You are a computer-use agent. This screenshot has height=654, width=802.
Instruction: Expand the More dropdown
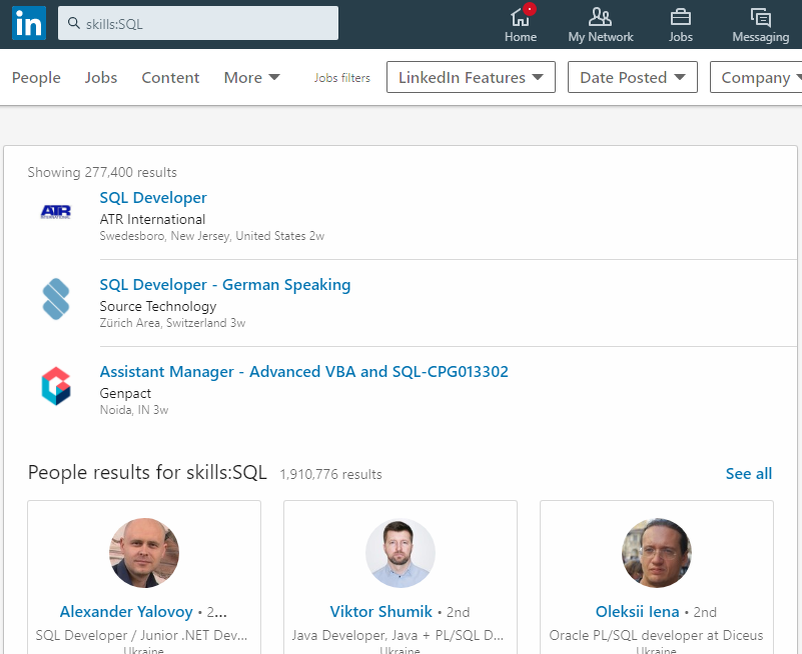(x=252, y=77)
